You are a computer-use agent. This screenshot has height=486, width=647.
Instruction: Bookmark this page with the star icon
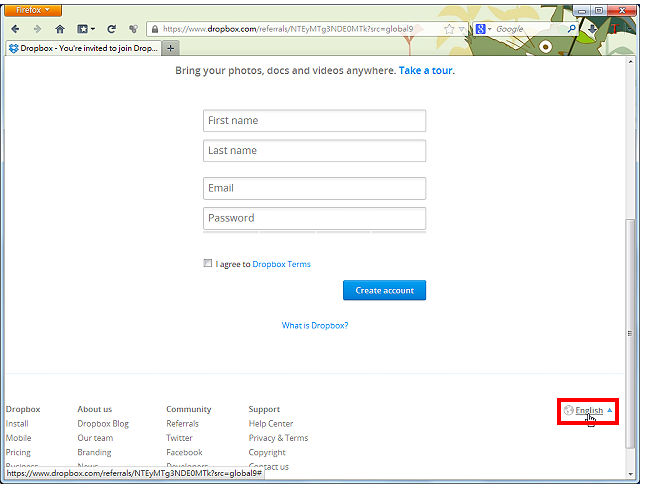pyautogui.click(x=449, y=29)
